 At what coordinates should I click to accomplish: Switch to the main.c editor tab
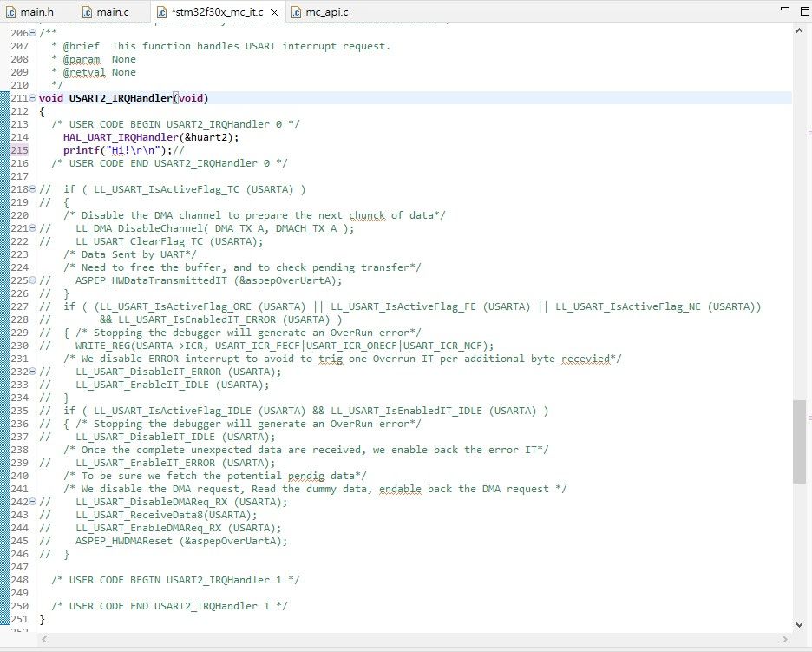tap(106, 12)
